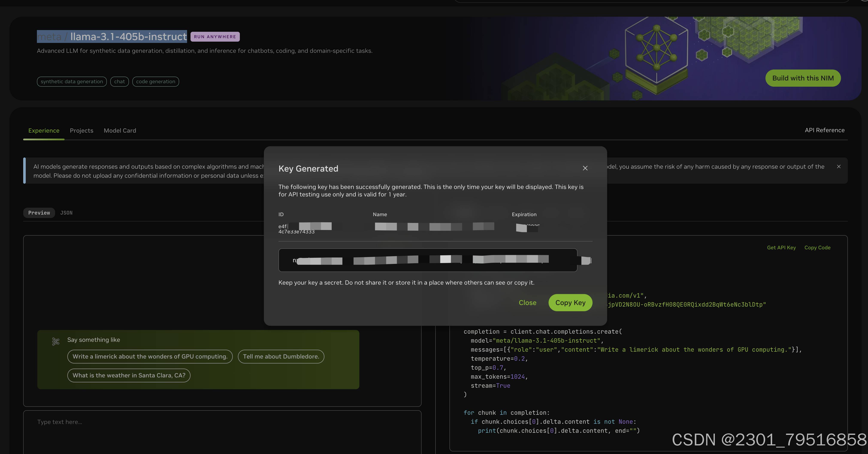Click the code generation tag
The image size is (868, 454).
click(x=156, y=82)
